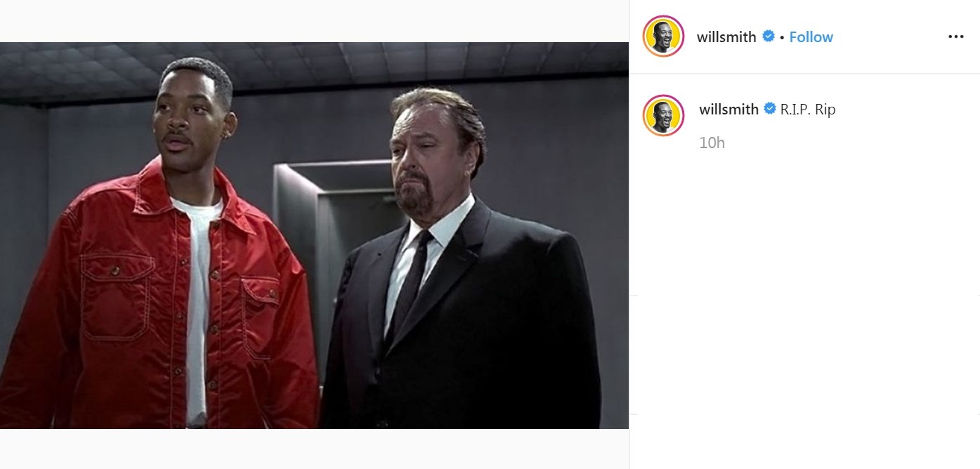
Task: Click verified badge next to caption username
Action: 769,109
